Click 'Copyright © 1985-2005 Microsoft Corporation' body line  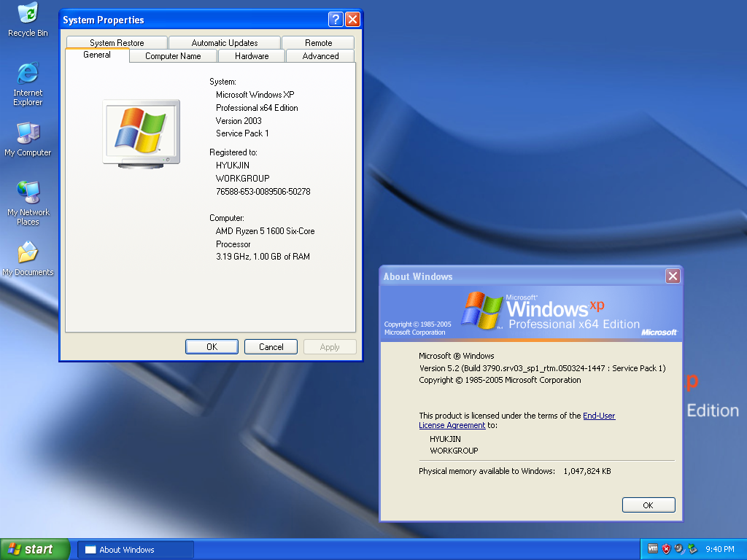(500, 380)
